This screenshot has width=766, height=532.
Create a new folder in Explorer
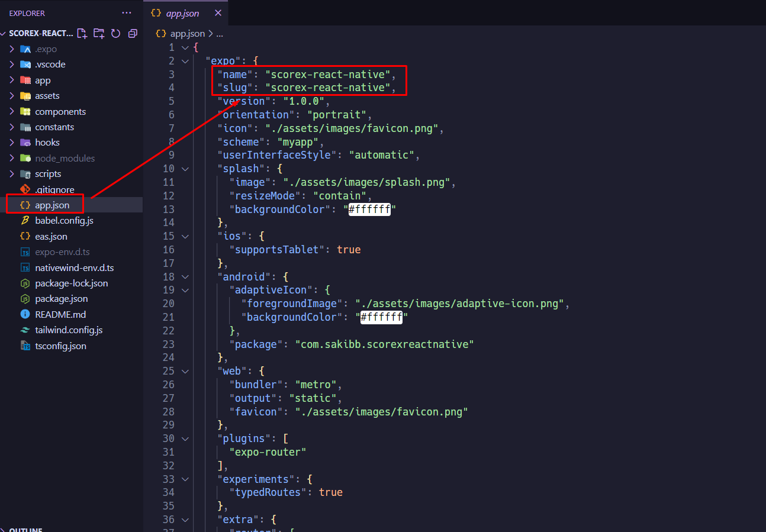(99, 33)
